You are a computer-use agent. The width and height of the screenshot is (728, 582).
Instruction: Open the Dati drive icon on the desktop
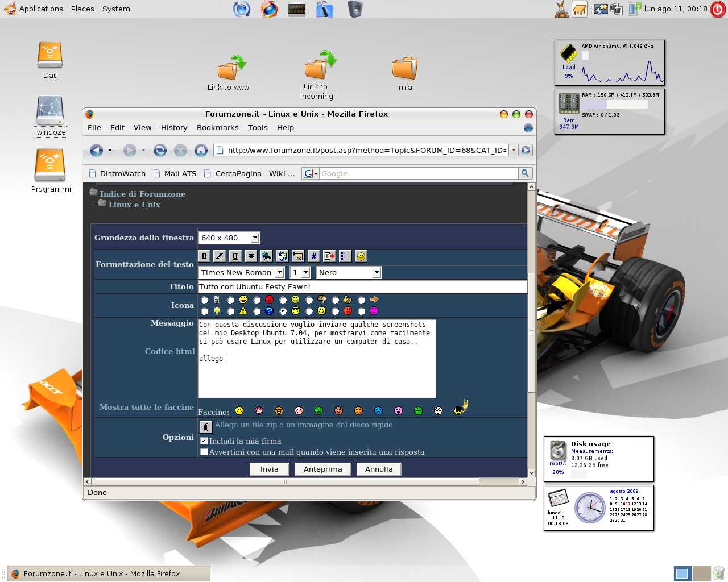[50, 55]
